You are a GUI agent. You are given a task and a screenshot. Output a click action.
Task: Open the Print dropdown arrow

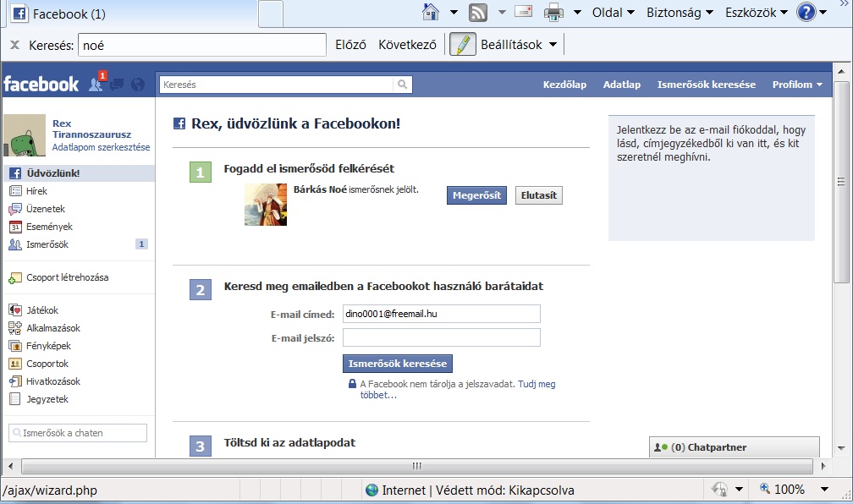tap(577, 13)
